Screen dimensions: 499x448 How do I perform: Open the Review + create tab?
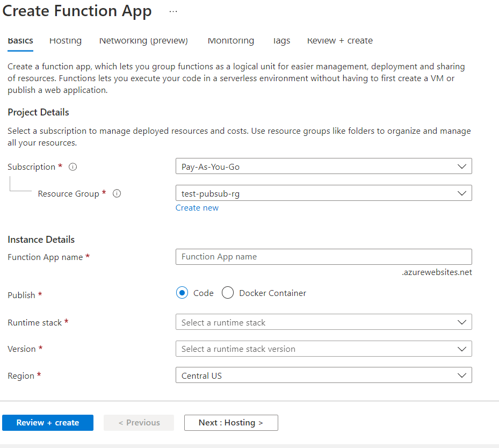coord(339,41)
